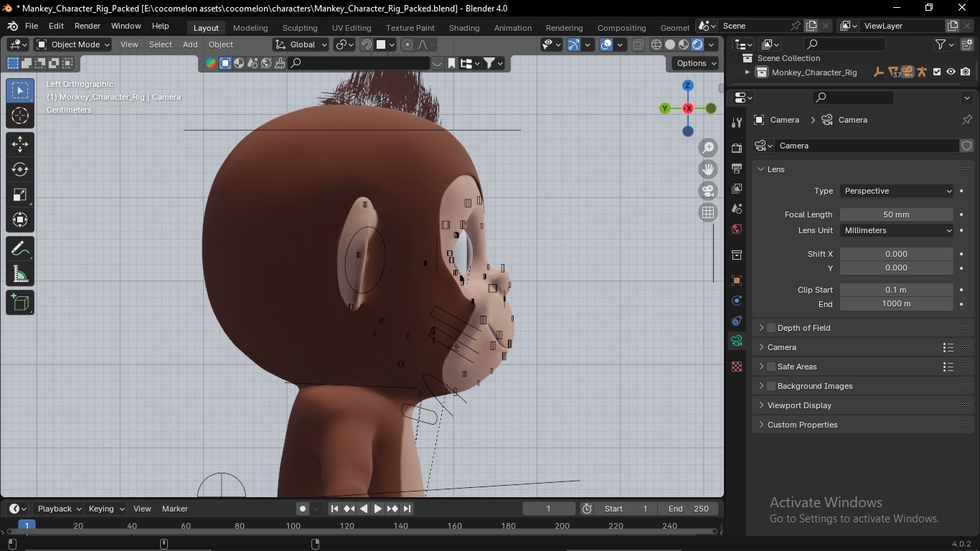Select the Select Box tool
980x551 pixels.
[20, 90]
